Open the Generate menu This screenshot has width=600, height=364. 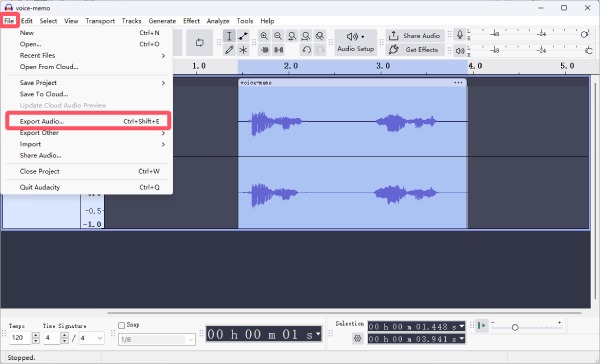coord(162,21)
